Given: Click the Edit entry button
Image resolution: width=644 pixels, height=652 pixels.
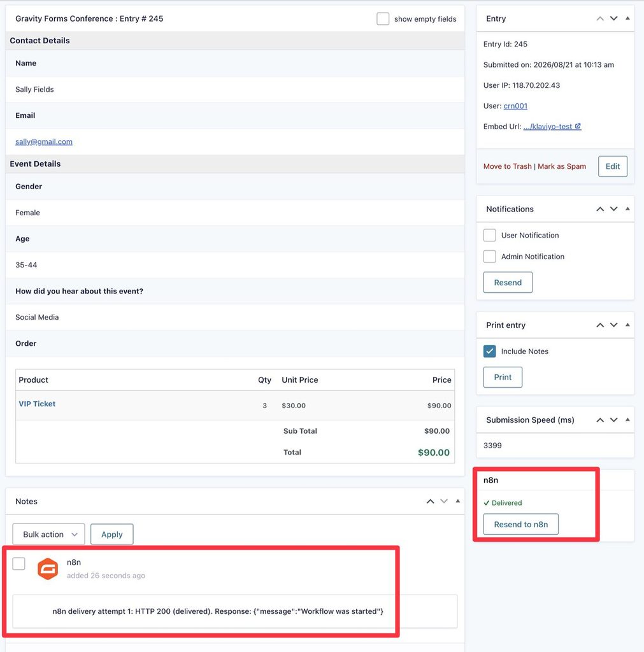Looking at the screenshot, I should [x=612, y=166].
